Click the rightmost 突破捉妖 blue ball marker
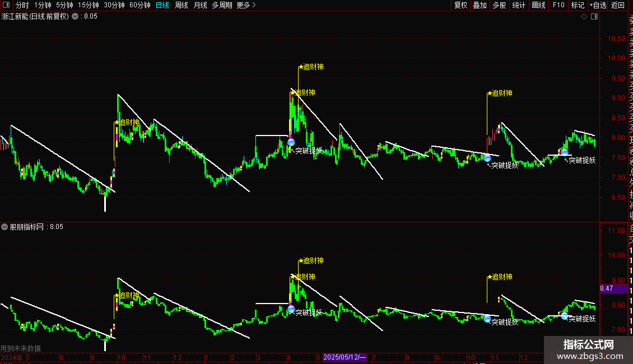The width and height of the screenshot is (633, 364). 564,152
